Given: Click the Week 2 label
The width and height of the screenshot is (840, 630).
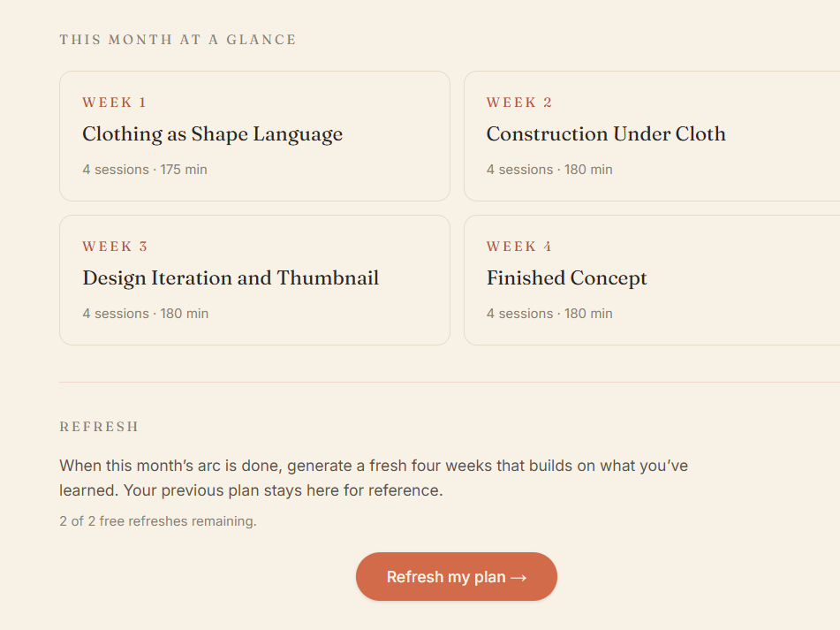Looking at the screenshot, I should pyautogui.click(x=519, y=102).
